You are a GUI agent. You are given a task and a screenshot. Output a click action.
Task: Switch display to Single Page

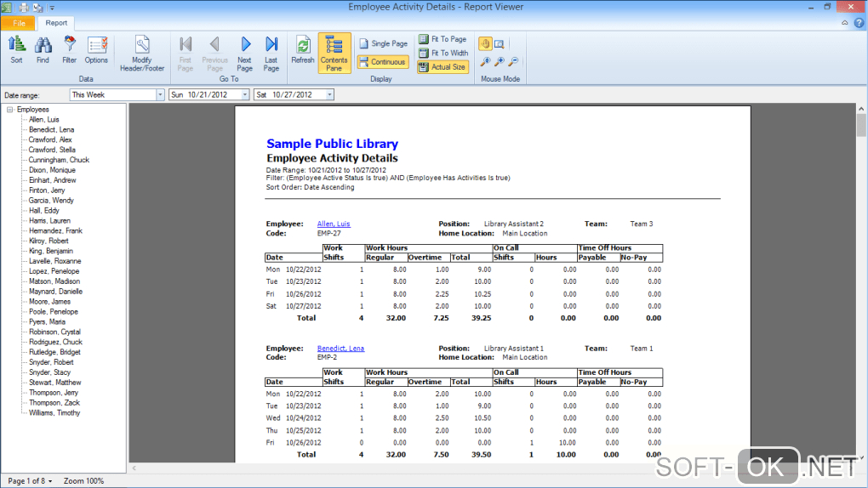pyautogui.click(x=383, y=43)
